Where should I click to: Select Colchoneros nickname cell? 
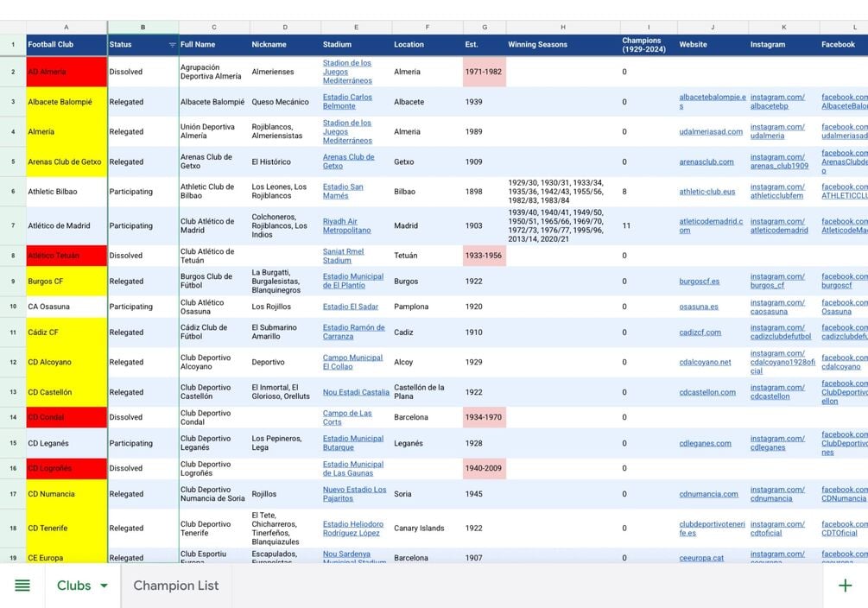tap(285, 225)
